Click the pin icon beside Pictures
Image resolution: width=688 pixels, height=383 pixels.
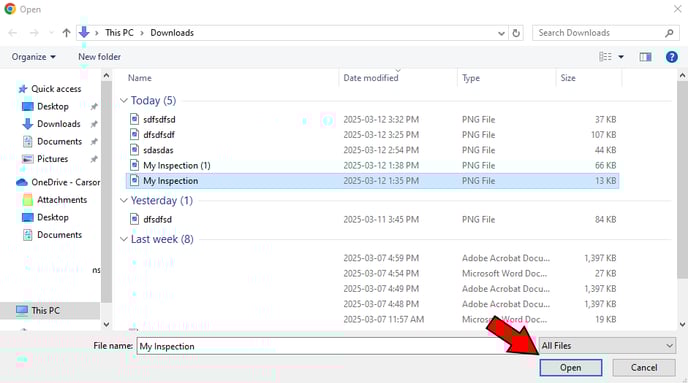pyautogui.click(x=94, y=159)
